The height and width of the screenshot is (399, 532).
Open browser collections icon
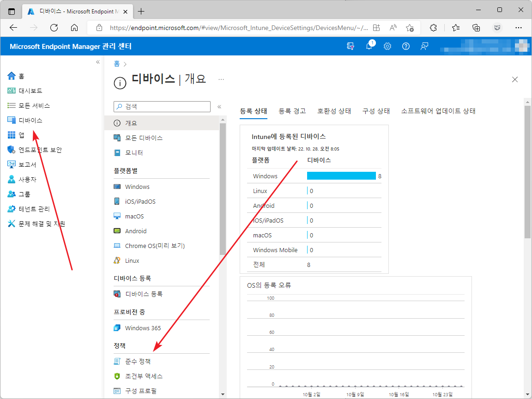point(477,28)
